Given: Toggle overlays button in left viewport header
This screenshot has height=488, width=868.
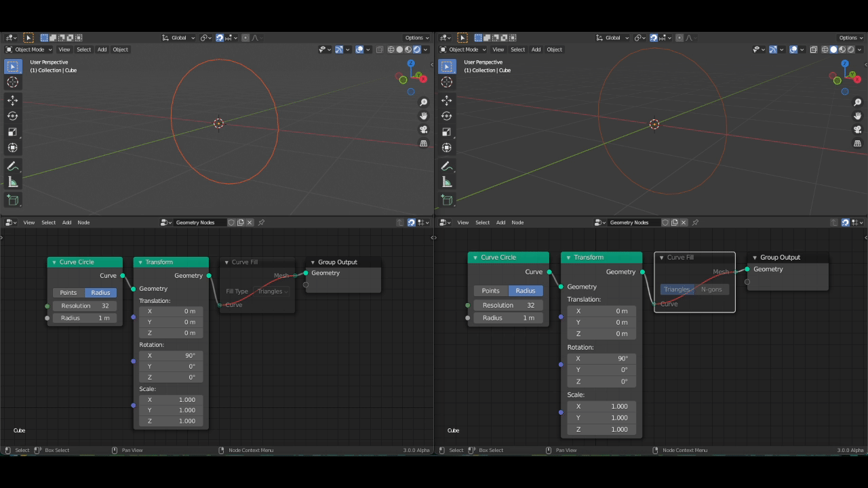Looking at the screenshot, I should (359, 49).
